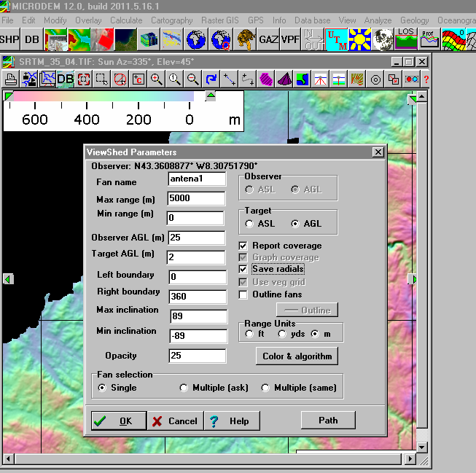Click the green up triangle on the legend
476x473 pixels.
point(211,96)
